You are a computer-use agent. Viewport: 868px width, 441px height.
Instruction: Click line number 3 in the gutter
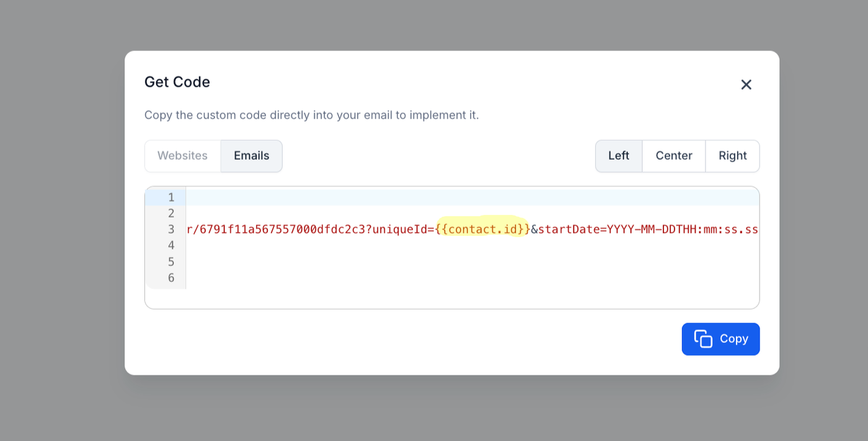[171, 229]
